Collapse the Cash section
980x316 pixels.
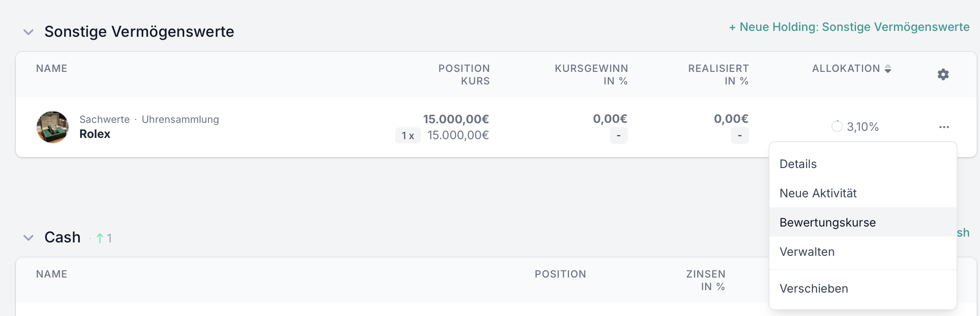[28, 238]
